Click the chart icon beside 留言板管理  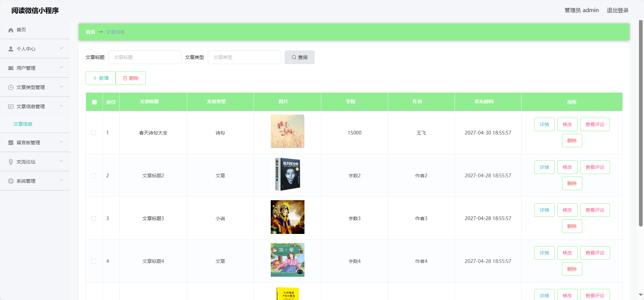pyautogui.click(x=11, y=143)
